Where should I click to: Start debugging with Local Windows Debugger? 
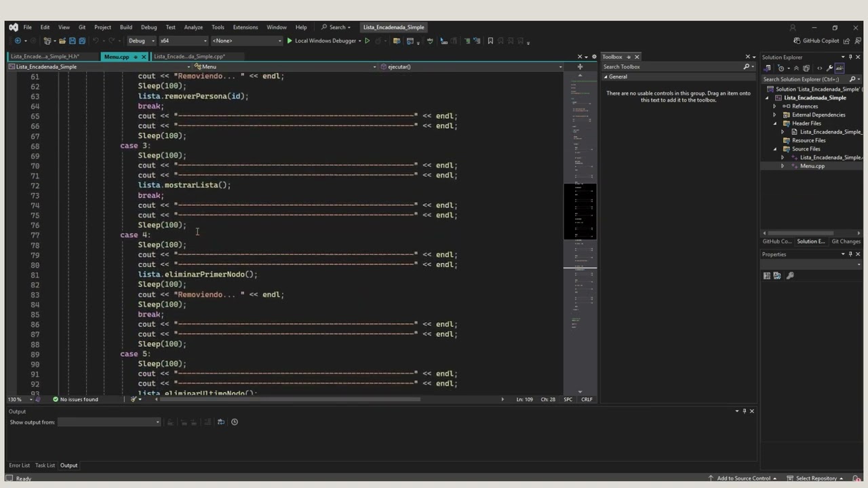click(321, 41)
